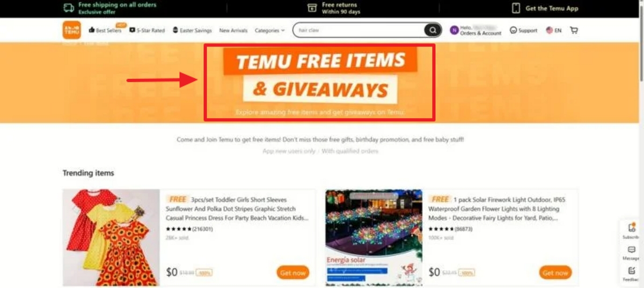Open the Temu logo home icon
This screenshot has height=288, width=644.
tap(71, 30)
